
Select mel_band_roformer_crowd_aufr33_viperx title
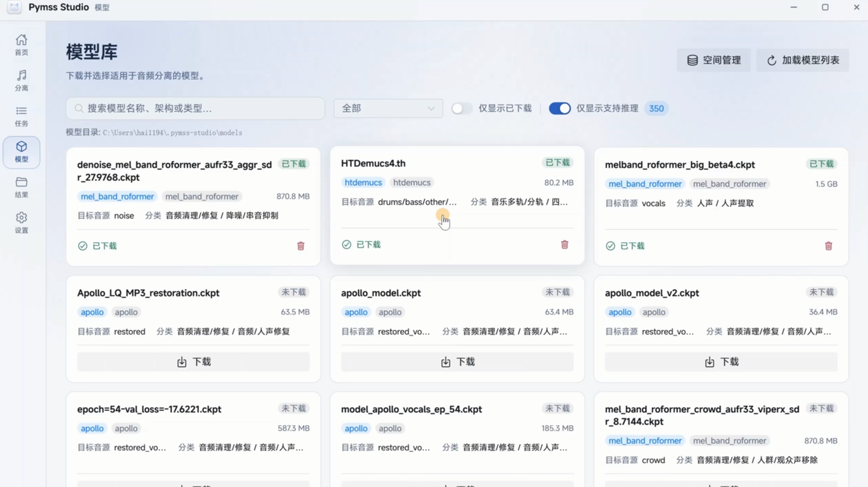[702, 415]
